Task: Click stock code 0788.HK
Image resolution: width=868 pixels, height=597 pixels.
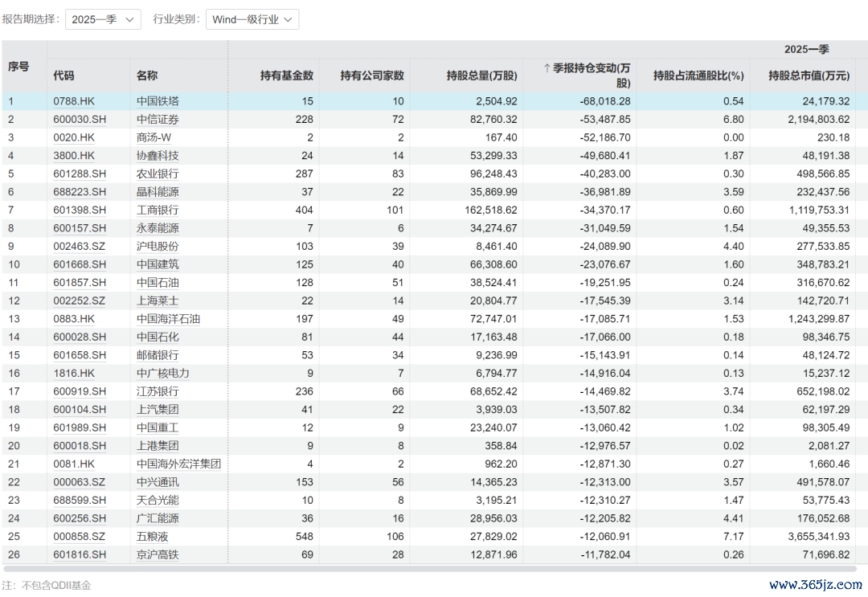Action: coord(74,101)
